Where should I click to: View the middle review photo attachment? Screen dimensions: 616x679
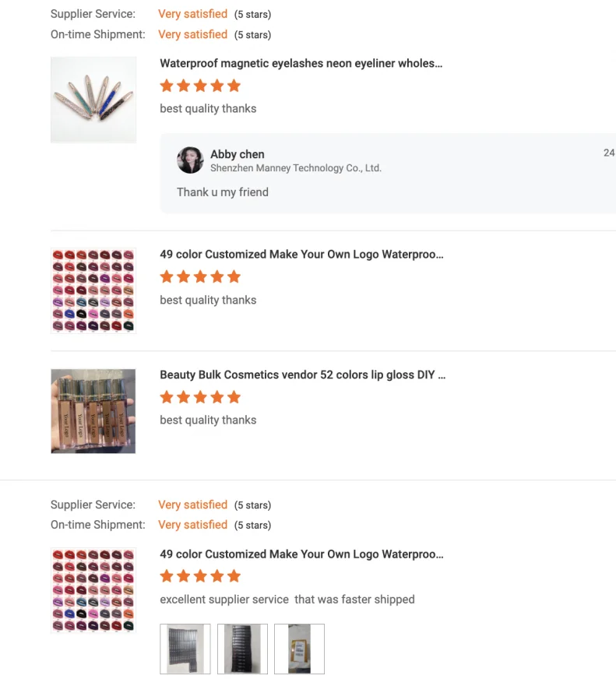pyautogui.click(x=242, y=649)
